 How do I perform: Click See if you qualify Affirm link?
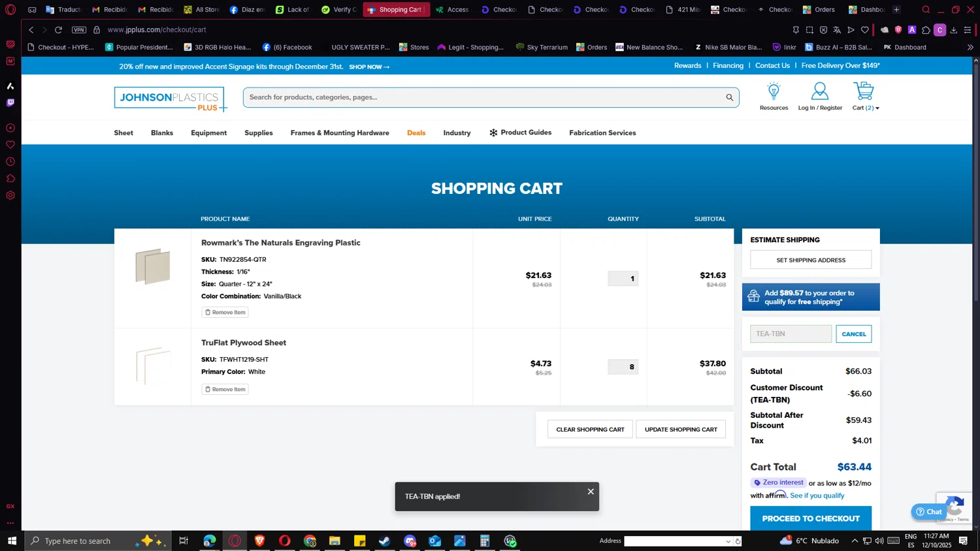(817, 496)
